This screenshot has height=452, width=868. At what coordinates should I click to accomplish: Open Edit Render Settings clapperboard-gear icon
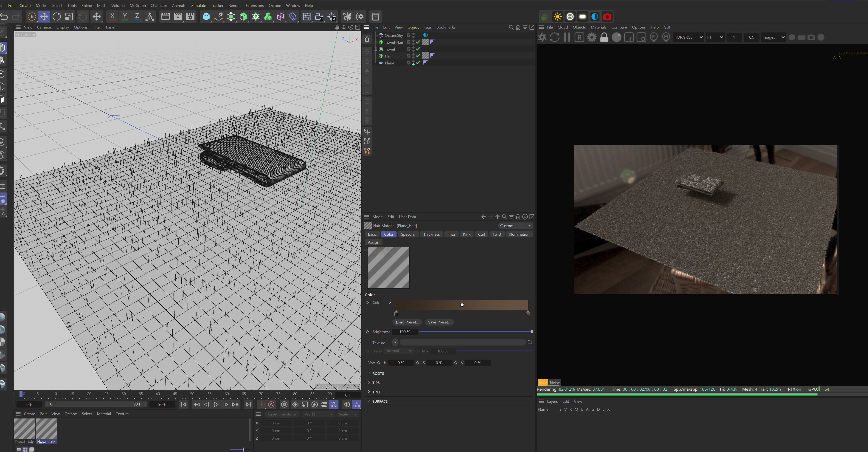tap(190, 17)
